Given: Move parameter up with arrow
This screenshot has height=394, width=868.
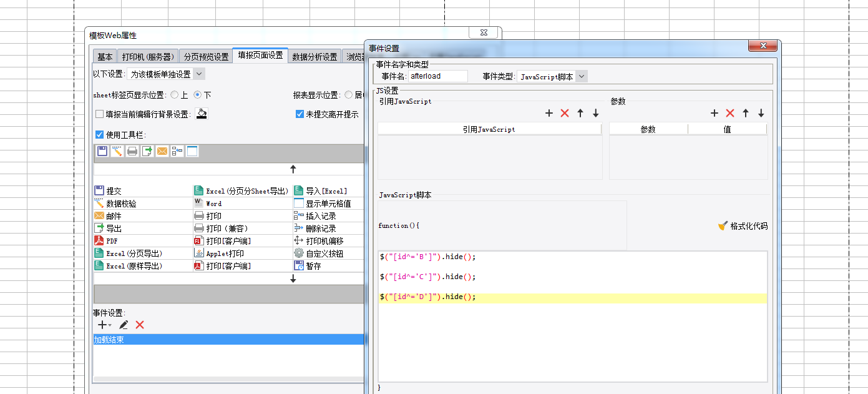Looking at the screenshot, I should (x=746, y=113).
